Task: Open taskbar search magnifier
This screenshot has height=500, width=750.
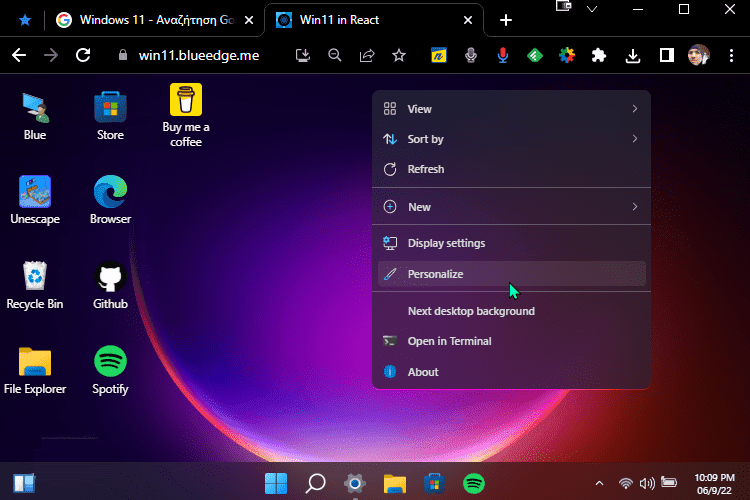Action: (x=315, y=483)
